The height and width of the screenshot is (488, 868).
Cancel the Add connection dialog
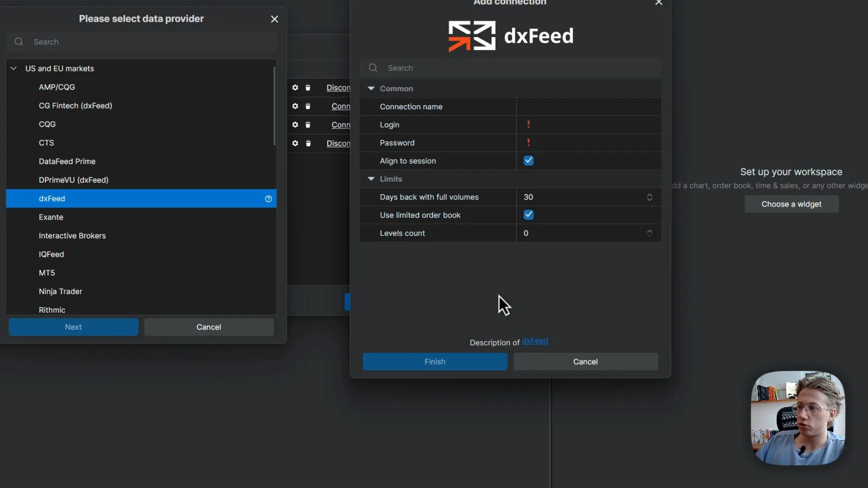tap(586, 362)
